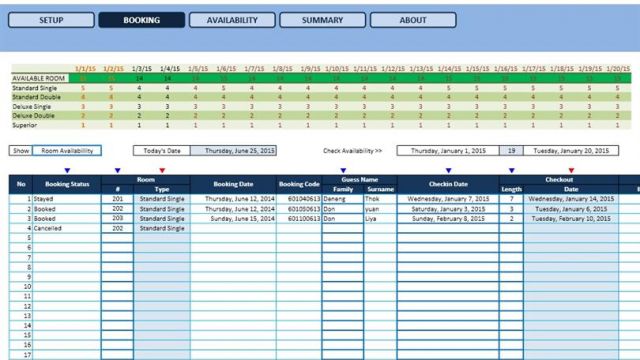Select the BOOKING navigation button
This screenshot has width=640, height=360.
point(142,20)
